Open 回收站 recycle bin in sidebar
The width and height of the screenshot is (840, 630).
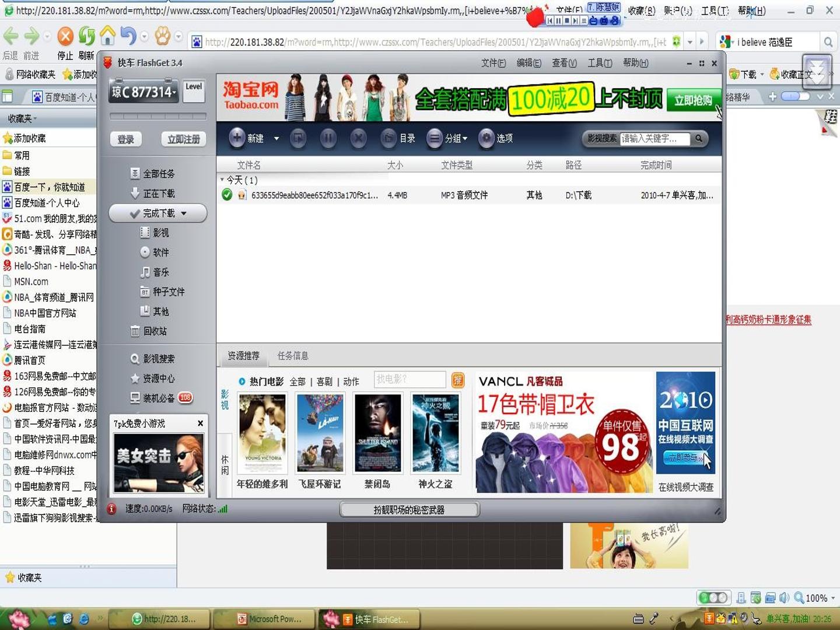click(149, 331)
